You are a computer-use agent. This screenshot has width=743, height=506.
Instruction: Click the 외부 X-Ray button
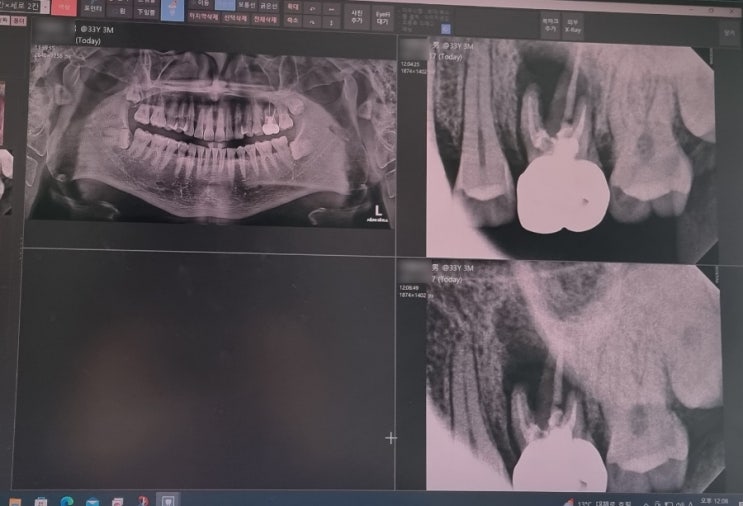[x=573, y=26]
